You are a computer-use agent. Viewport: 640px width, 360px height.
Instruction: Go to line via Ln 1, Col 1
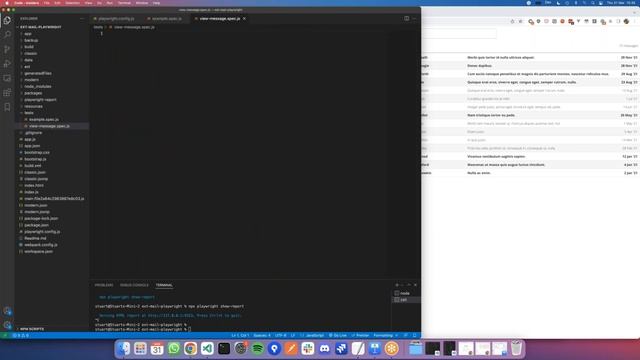pos(240,336)
